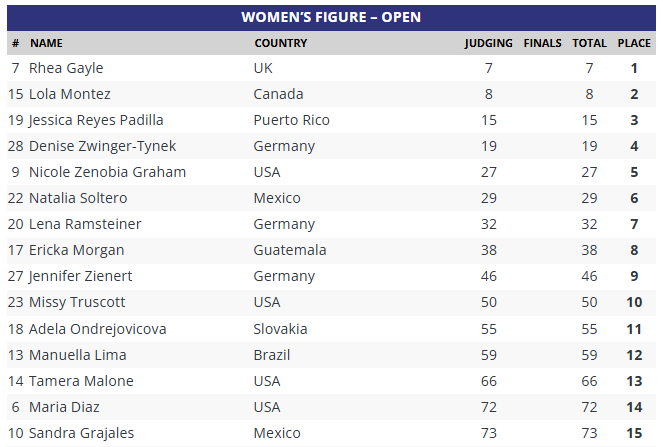The width and height of the screenshot is (663, 447).
Task: Click the NAME column header
Action: [x=46, y=43]
